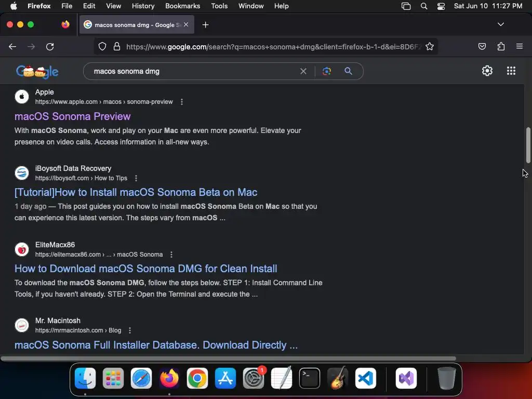Open the Firefox application menu
Viewport: 532px width, 399px height.
pos(39,6)
